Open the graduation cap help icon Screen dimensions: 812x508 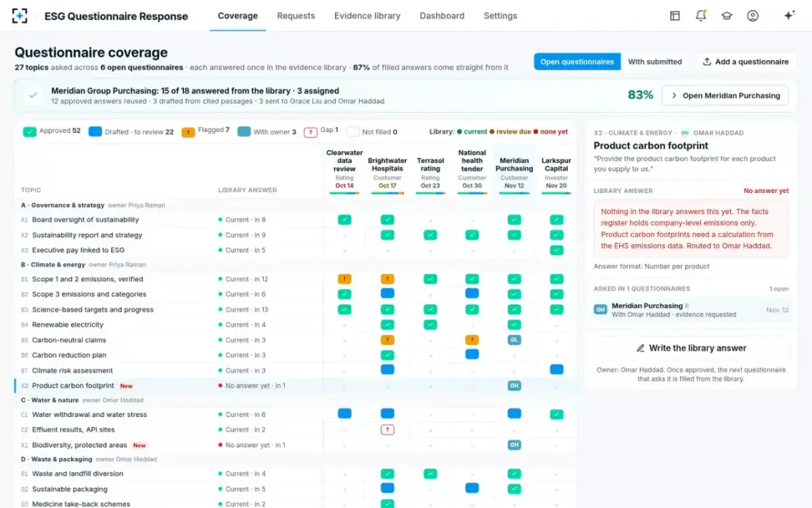727,16
